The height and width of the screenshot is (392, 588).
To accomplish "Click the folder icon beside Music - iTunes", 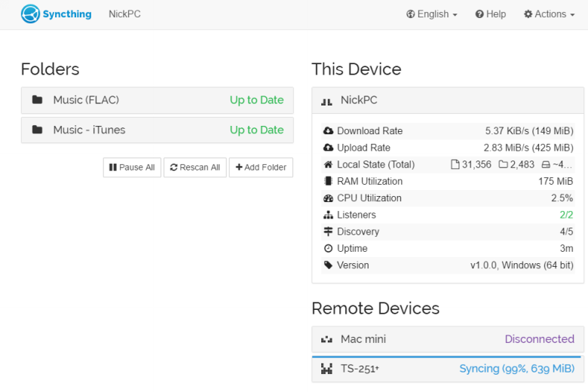I will 37,130.
